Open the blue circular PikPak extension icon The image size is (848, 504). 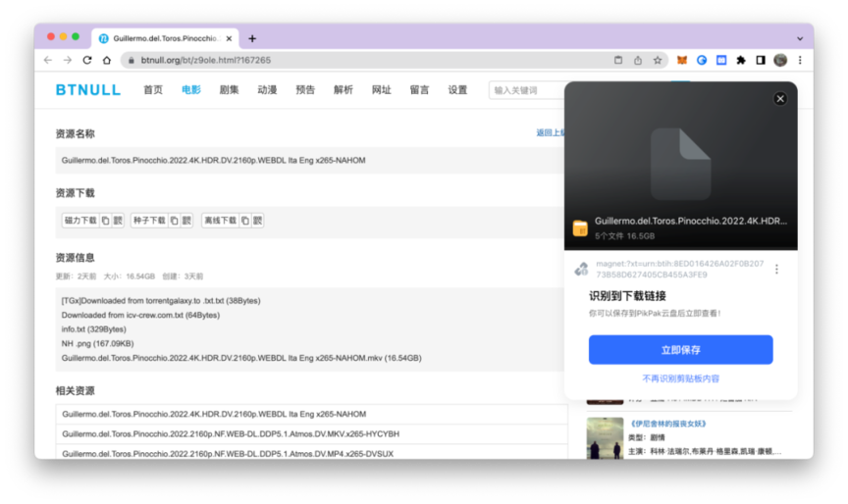click(x=702, y=60)
